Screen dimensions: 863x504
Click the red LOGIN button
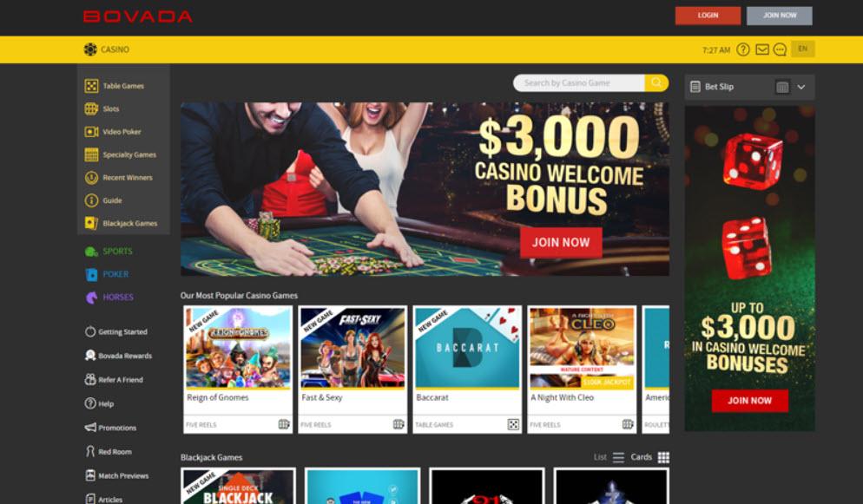click(708, 16)
